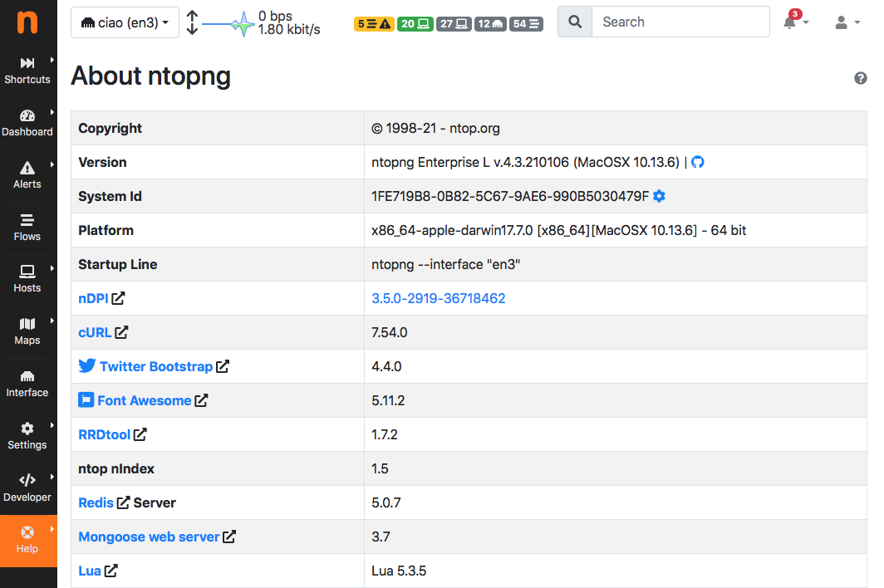Click the ntopng orange logo
The image size is (884, 588).
(x=27, y=22)
